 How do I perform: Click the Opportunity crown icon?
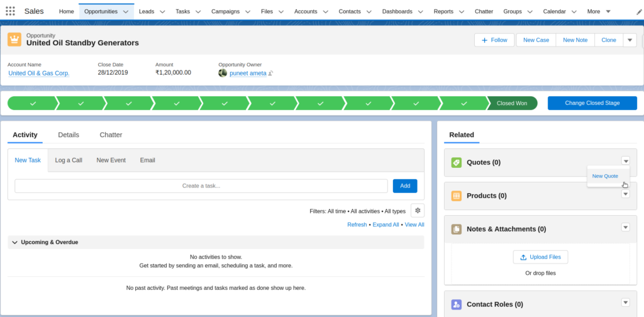pos(14,40)
